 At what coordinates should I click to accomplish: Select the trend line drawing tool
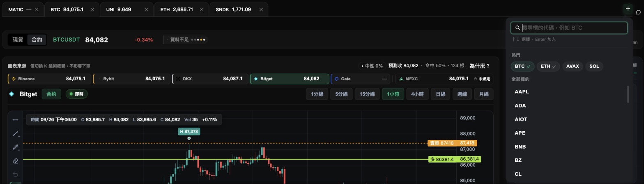pyautogui.click(x=15, y=133)
